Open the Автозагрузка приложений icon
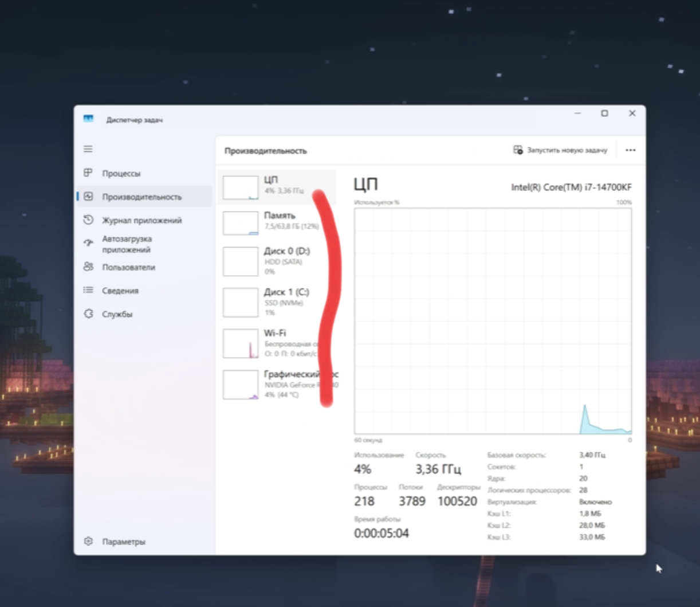The height and width of the screenshot is (607, 700). click(x=88, y=243)
